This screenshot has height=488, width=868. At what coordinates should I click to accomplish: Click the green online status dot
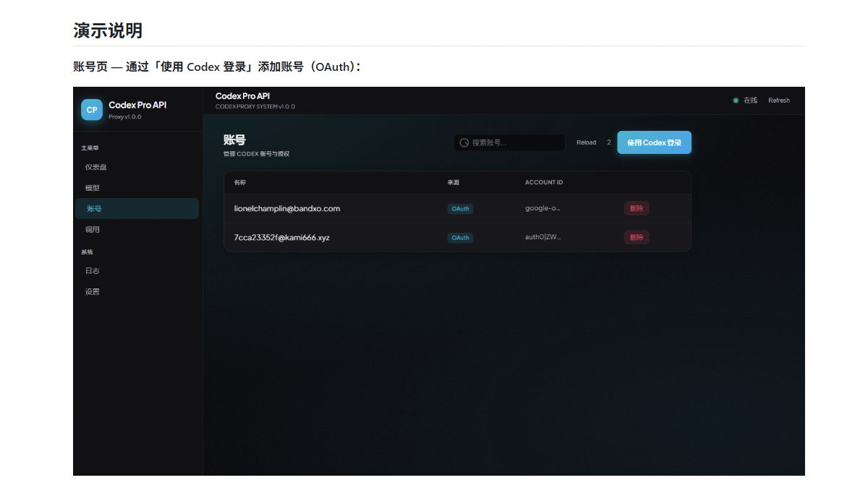pyautogui.click(x=736, y=100)
